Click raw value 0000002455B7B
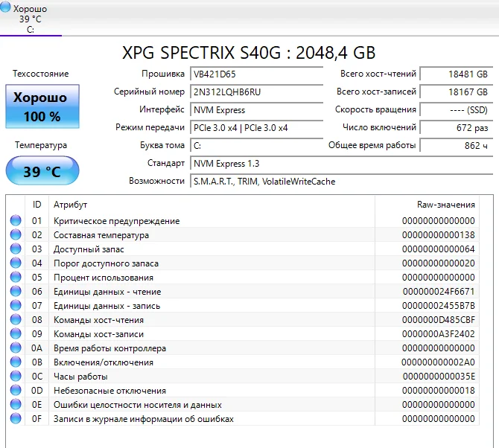The width and height of the screenshot is (499, 448). coord(438,306)
